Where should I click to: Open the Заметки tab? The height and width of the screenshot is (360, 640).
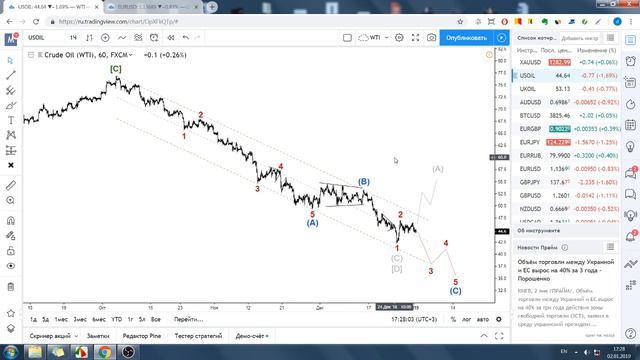[x=98, y=336]
